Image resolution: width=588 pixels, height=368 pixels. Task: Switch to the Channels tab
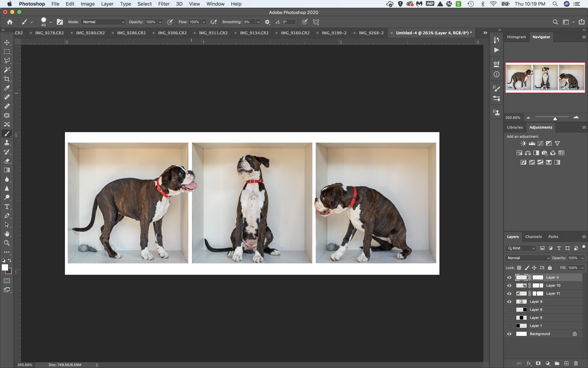click(533, 237)
